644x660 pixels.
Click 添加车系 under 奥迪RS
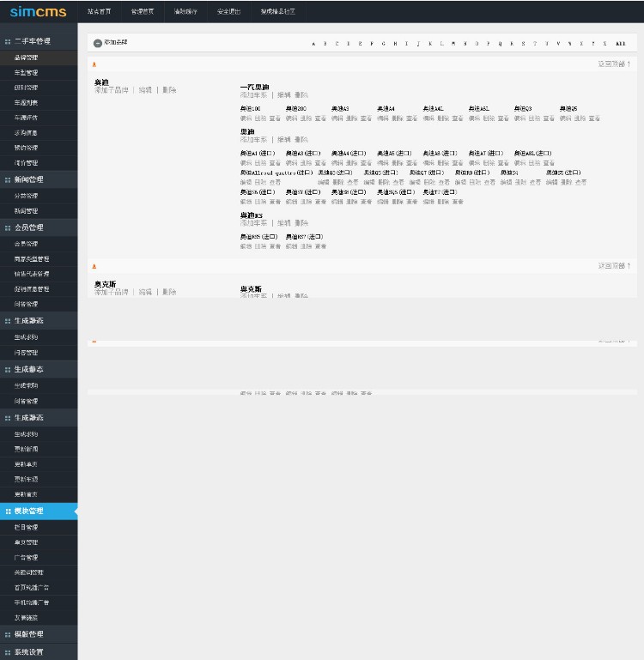point(253,223)
